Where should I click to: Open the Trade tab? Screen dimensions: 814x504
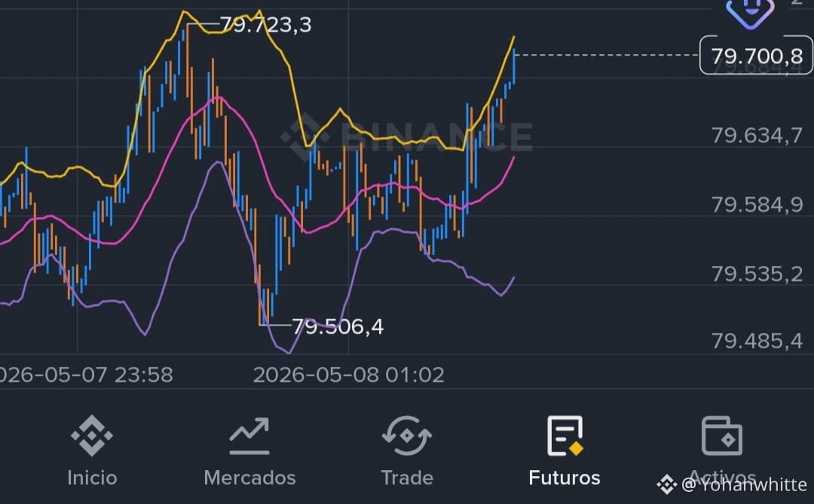tap(407, 451)
